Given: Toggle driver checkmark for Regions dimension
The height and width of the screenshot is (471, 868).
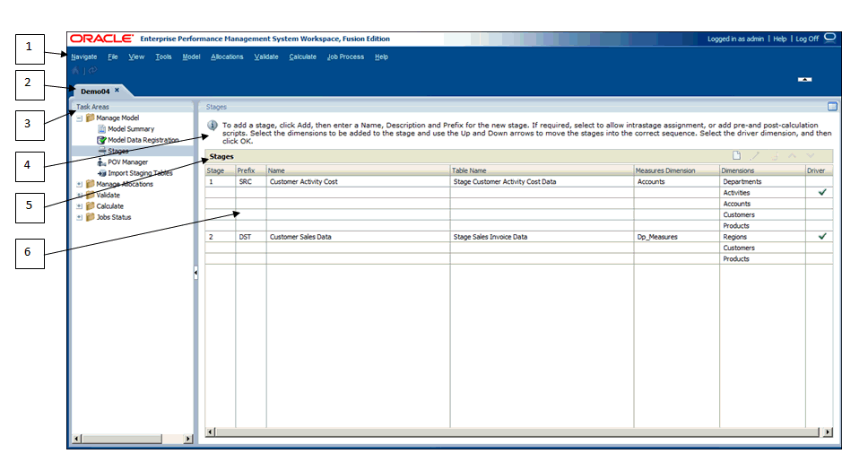Looking at the screenshot, I should tap(822, 237).
